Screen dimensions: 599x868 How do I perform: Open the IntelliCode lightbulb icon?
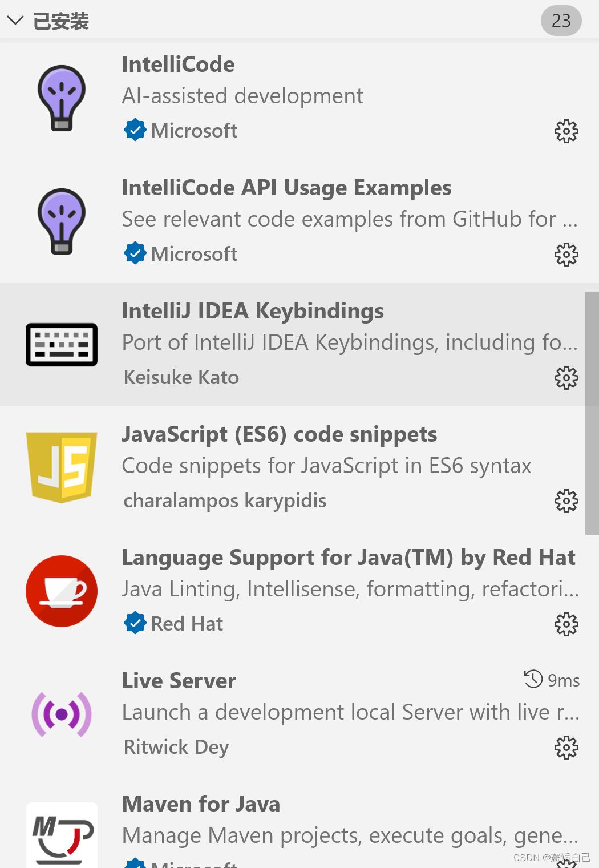click(62, 98)
